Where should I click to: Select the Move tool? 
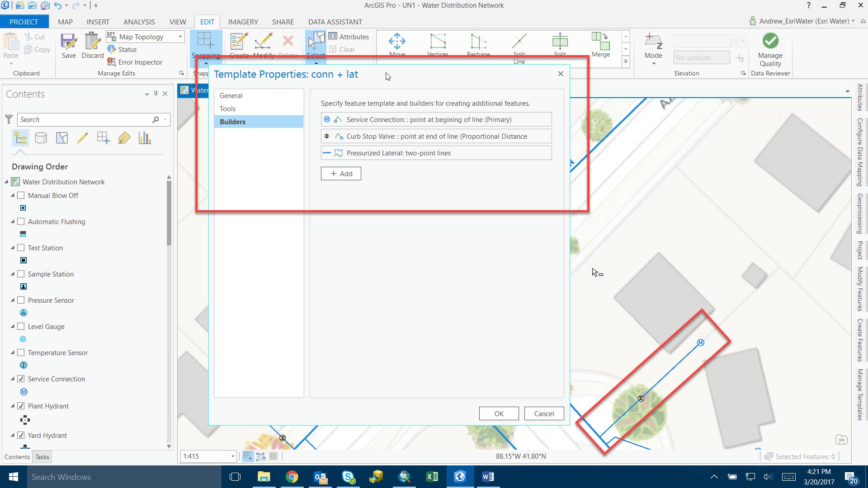397,44
